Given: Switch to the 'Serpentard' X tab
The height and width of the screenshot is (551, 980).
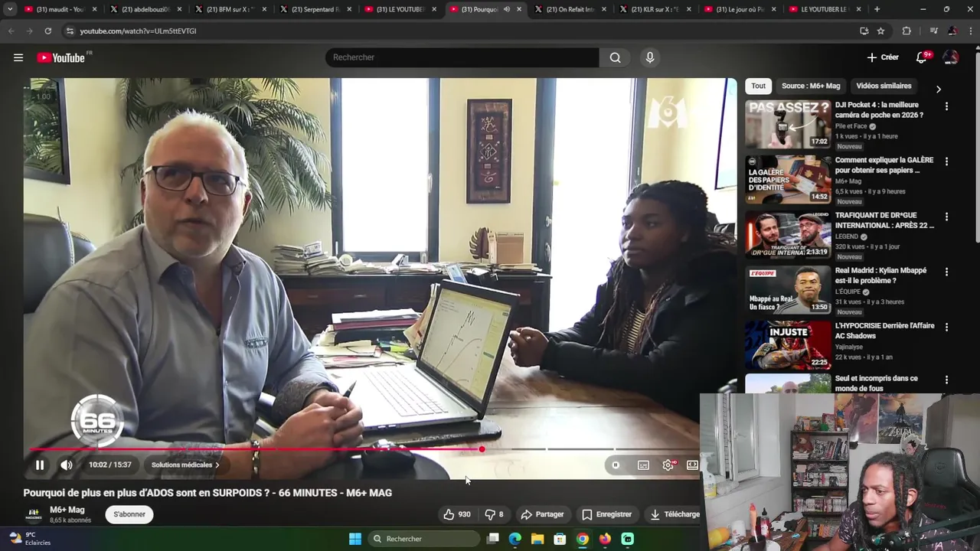Looking at the screenshot, I should point(315,9).
